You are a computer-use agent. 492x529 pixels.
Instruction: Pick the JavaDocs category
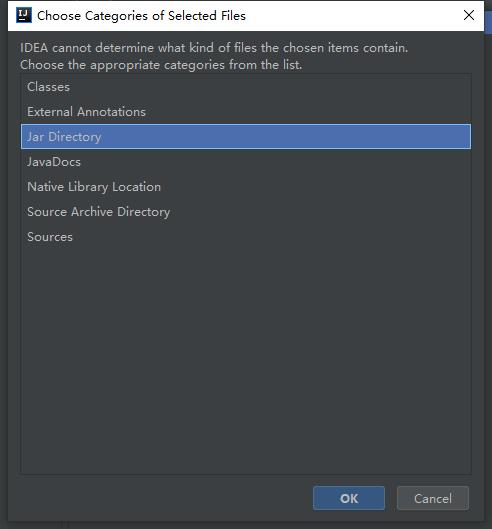click(246, 162)
